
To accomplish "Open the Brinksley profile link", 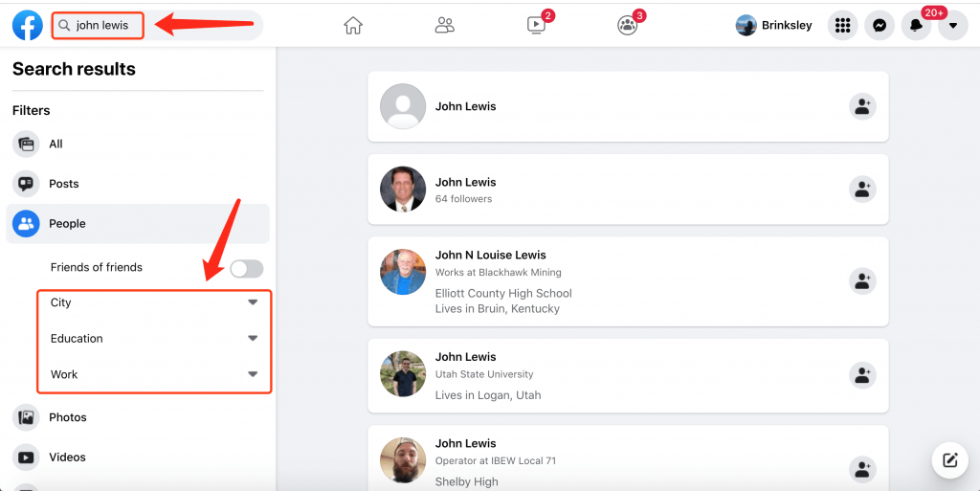I will coord(773,26).
